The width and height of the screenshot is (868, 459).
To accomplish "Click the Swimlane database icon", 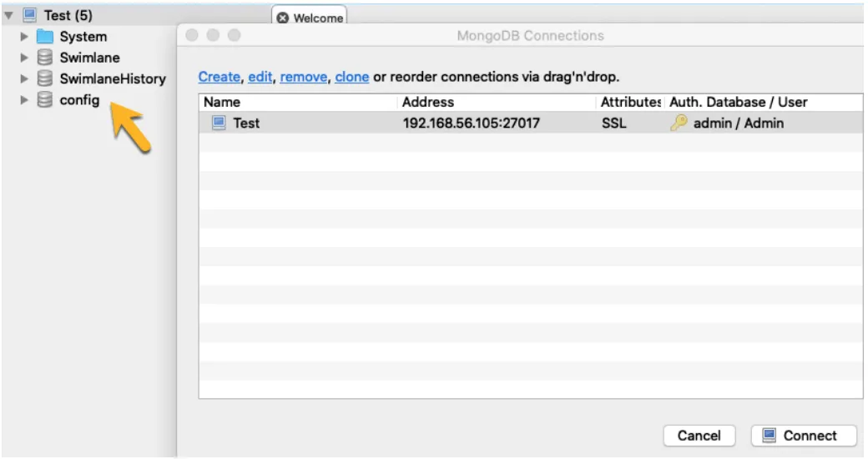I will click(45, 57).
